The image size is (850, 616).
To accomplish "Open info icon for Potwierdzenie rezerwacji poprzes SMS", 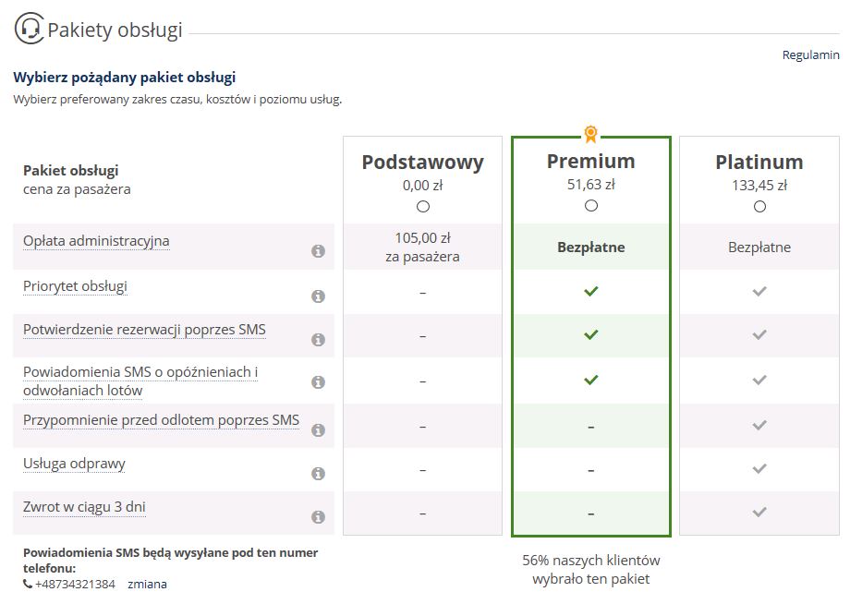I will [318, 340].
